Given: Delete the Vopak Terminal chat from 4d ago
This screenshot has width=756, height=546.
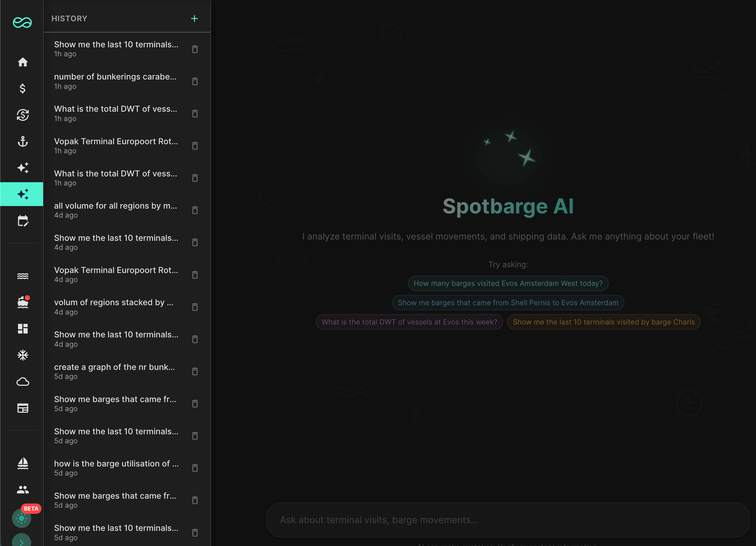Looking at the screenshot, I should pos(195,275).
